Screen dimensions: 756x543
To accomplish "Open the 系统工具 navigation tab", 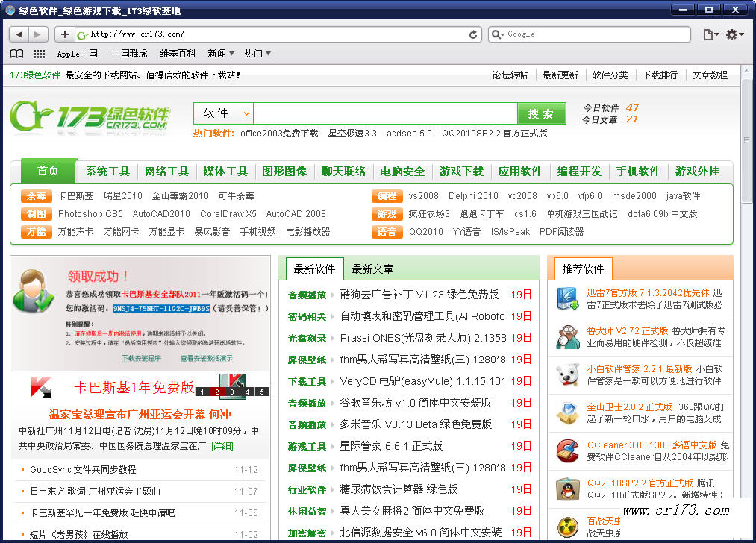I will pos(107,171).
